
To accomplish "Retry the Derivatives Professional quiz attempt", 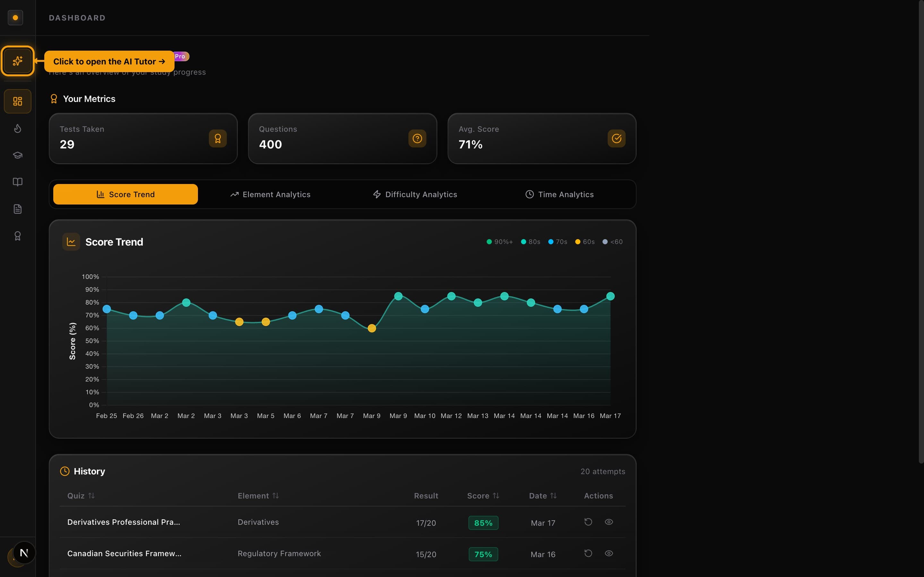I will [x=588, y=522].
